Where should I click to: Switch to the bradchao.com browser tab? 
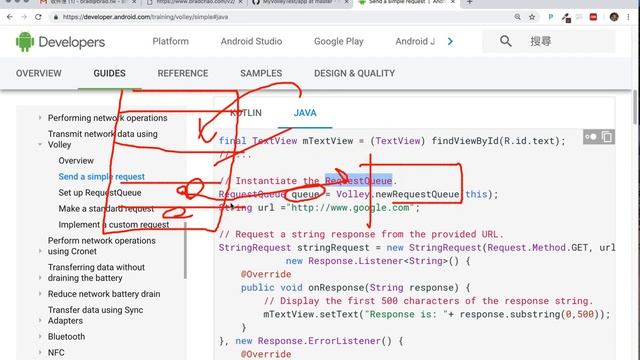tap(194, 2)
